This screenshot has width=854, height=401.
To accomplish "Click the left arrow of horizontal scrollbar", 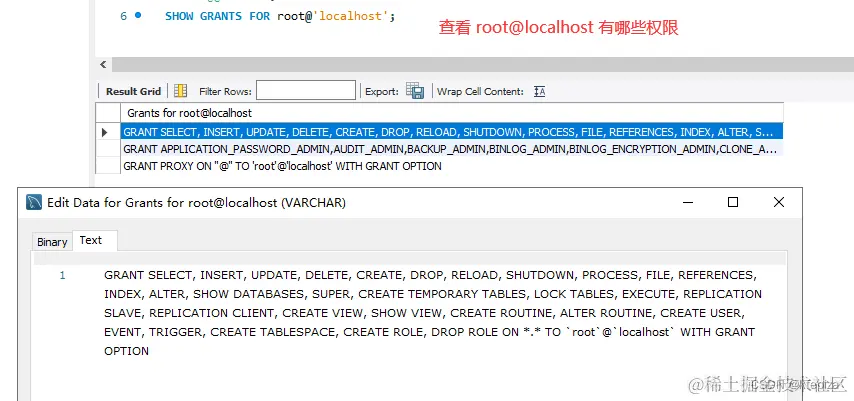I will [x=103, y=65].
